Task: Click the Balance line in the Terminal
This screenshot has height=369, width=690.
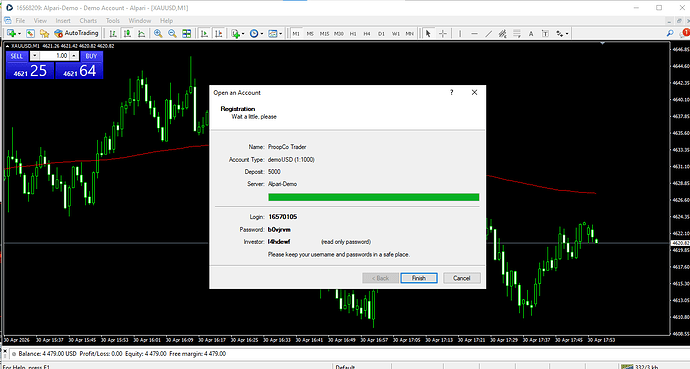Action: tap(122, 354)
